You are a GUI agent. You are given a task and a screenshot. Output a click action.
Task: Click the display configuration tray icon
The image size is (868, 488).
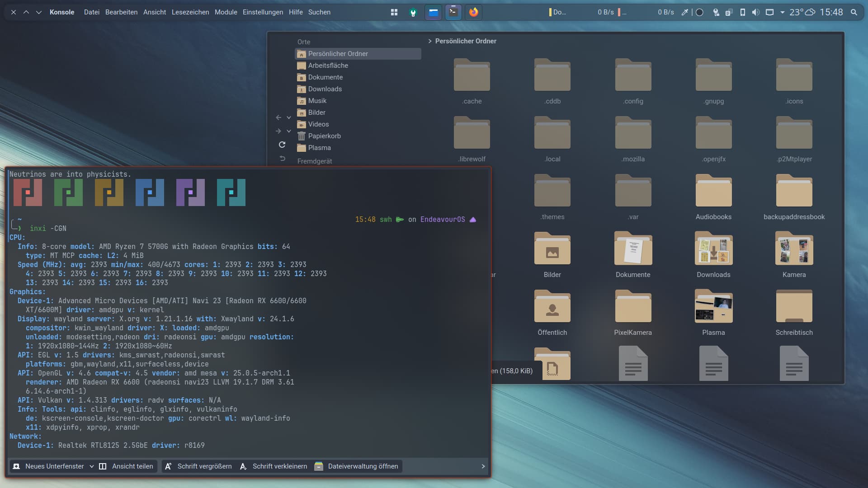click(769, 12)
